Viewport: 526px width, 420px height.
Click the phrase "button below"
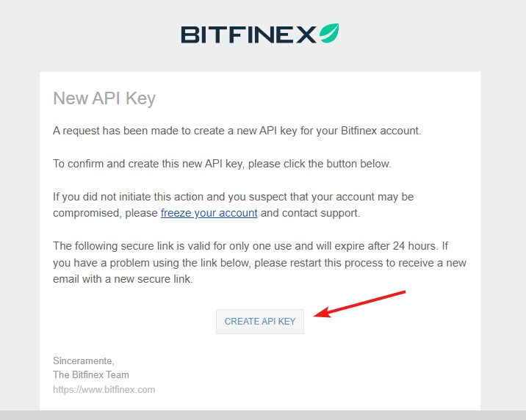coord(358,164)
